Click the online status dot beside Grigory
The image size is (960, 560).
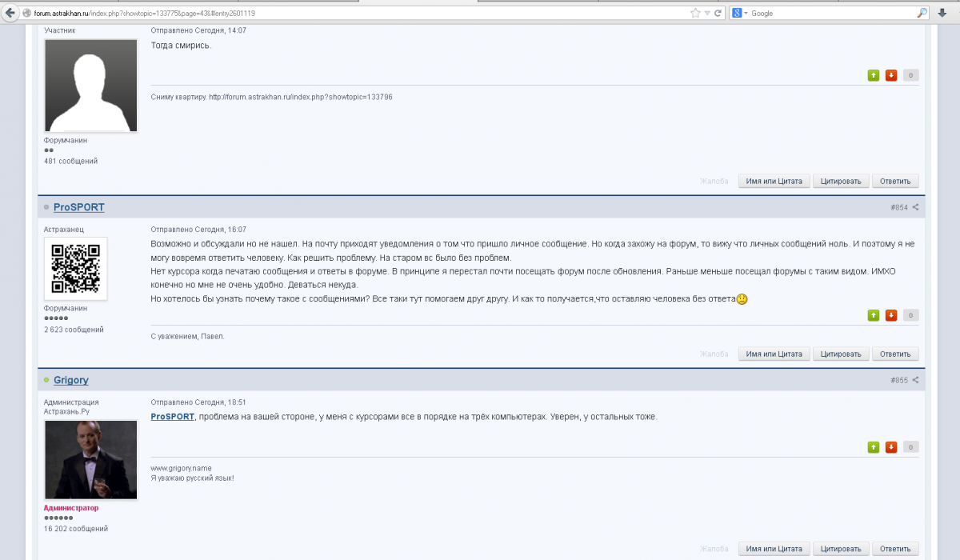click(x=47, y=380)
